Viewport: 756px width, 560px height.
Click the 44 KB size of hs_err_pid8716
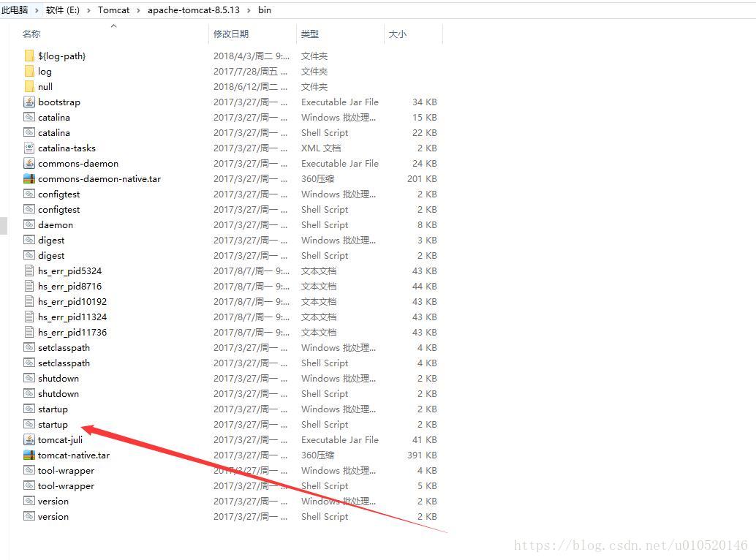tap(424, 287)
